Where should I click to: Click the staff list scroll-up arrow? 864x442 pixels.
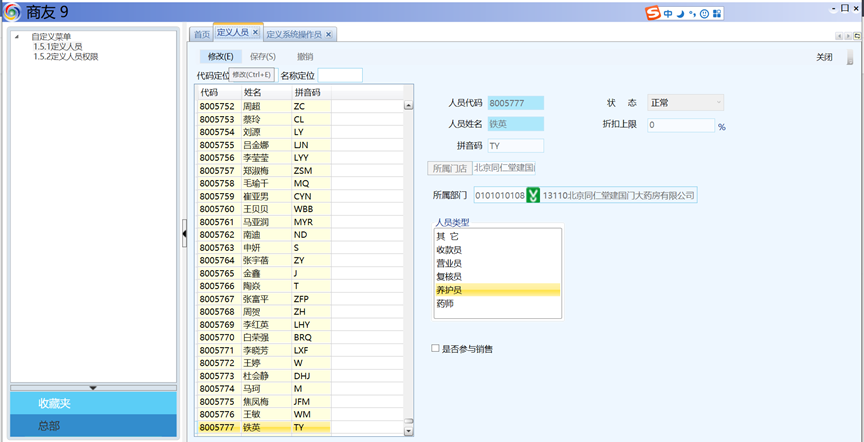pyautogui.click(x=408, y=105)
